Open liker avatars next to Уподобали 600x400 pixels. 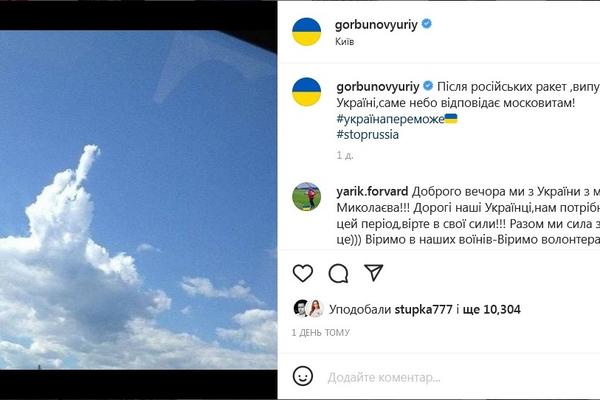[309, 309]
